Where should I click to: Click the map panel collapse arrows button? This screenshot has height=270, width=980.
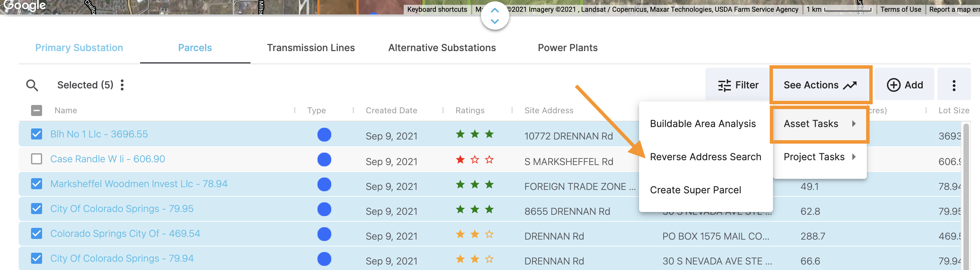click(494, 16)
